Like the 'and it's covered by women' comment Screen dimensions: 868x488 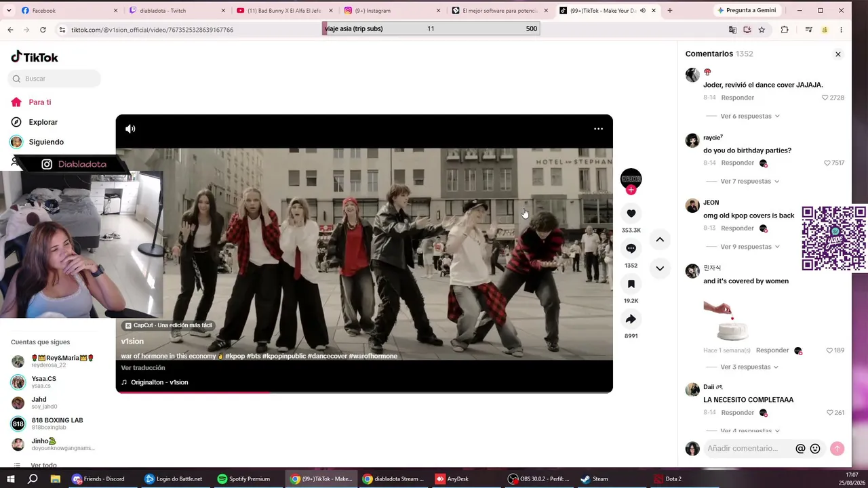click(829, 350)
